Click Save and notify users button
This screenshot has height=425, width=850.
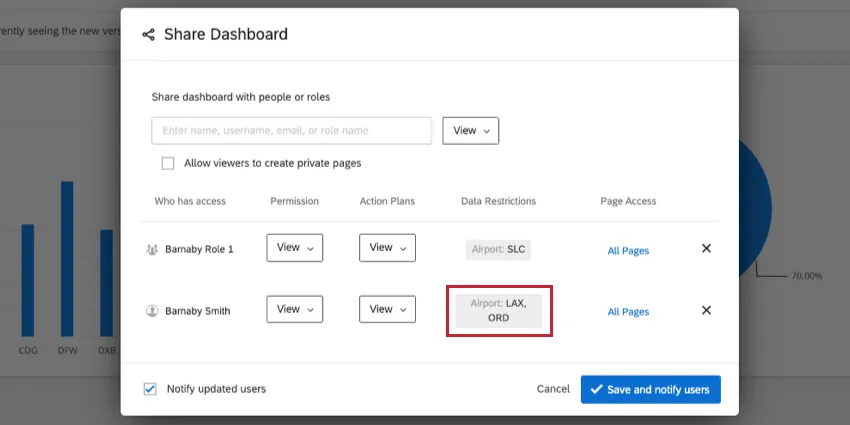coord(650,389)
